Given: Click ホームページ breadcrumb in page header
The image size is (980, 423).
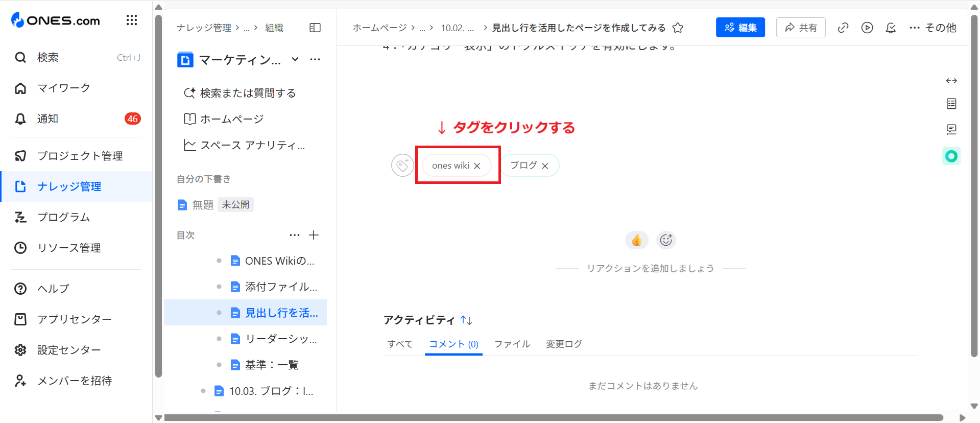Looking at the screenshot, I should [x=379, y=28].
